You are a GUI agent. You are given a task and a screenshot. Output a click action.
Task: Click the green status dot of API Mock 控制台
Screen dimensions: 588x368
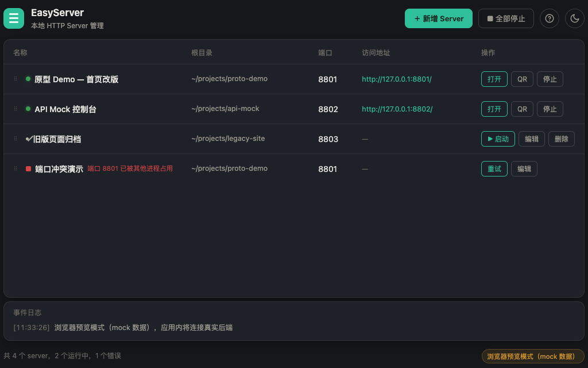pyautogui.click(x=28, y=109)
